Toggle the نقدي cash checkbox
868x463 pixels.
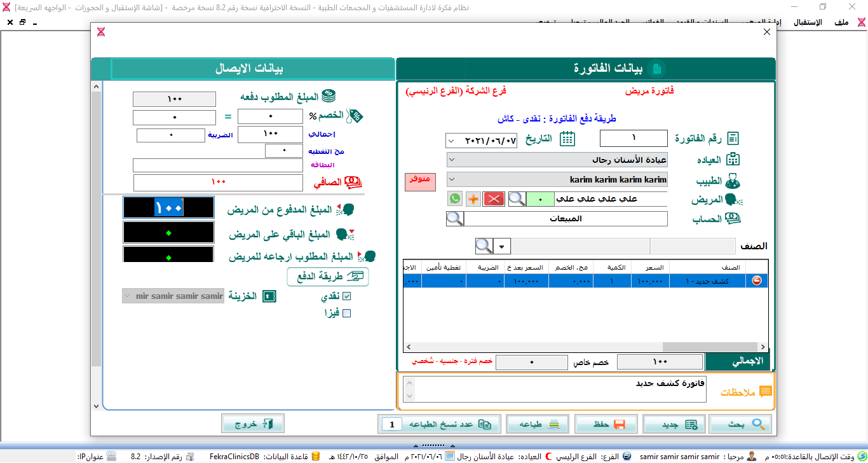click(346, 296)
